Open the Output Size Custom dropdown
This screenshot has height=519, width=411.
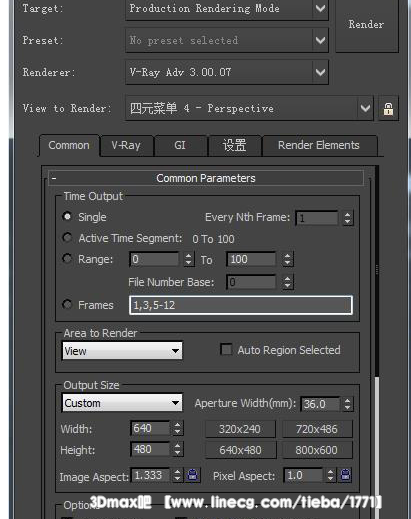pyautogui.click(x=122, y=403)
